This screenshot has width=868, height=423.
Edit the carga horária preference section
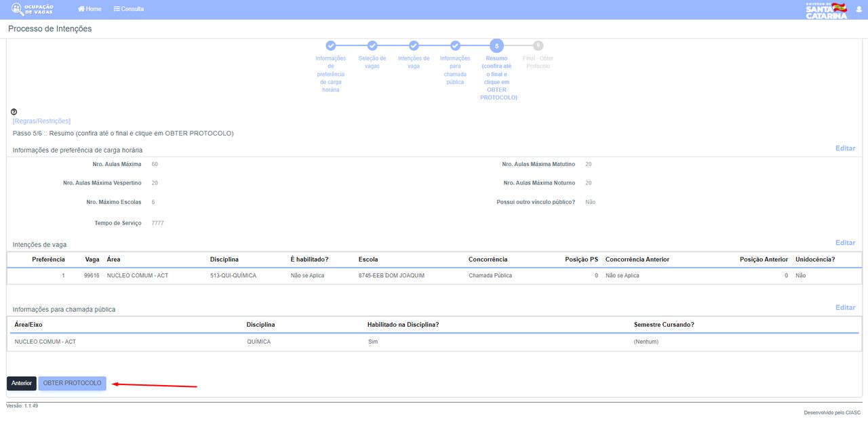[x=845, y=148]
